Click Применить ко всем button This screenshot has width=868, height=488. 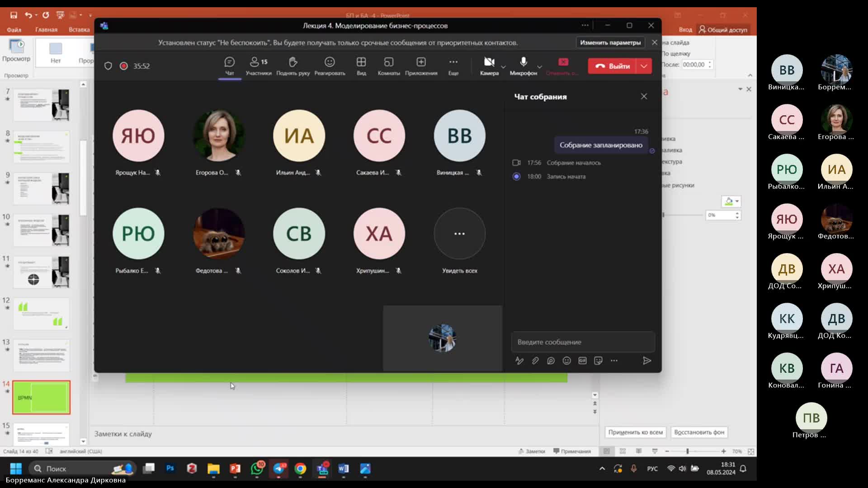click(635, 432)
